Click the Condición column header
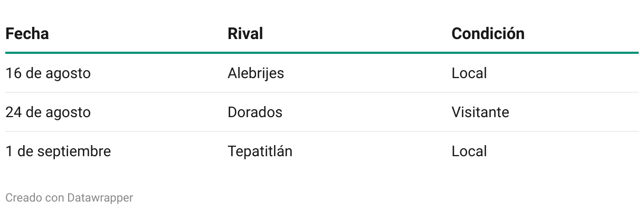Screen dimensions: 644x210 488,34
